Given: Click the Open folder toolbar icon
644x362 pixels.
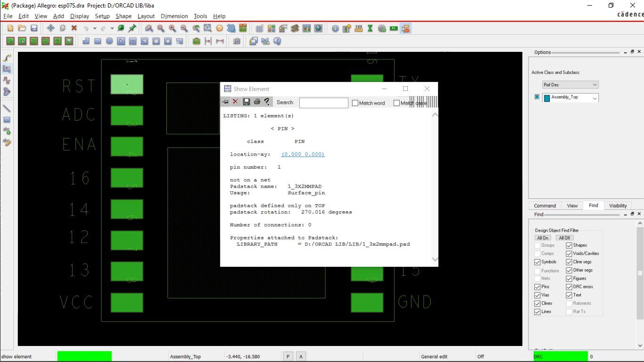Looking at the screenshot, I should (22, 28).
